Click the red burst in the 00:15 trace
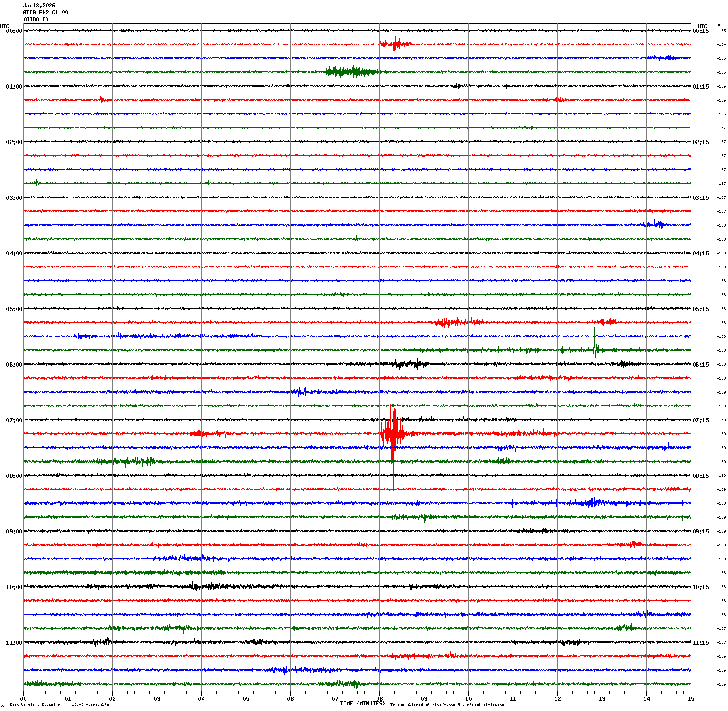This screenshot has width=728, height=711. tap(395, 44)
